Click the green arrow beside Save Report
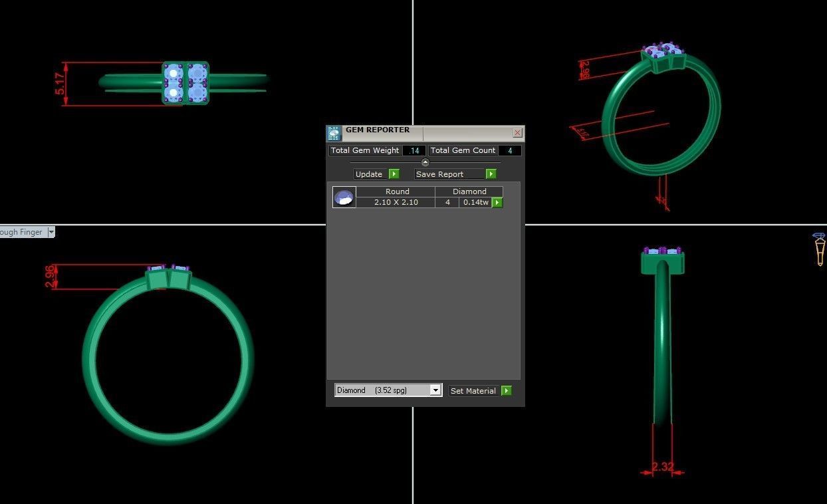 (491, 174)
